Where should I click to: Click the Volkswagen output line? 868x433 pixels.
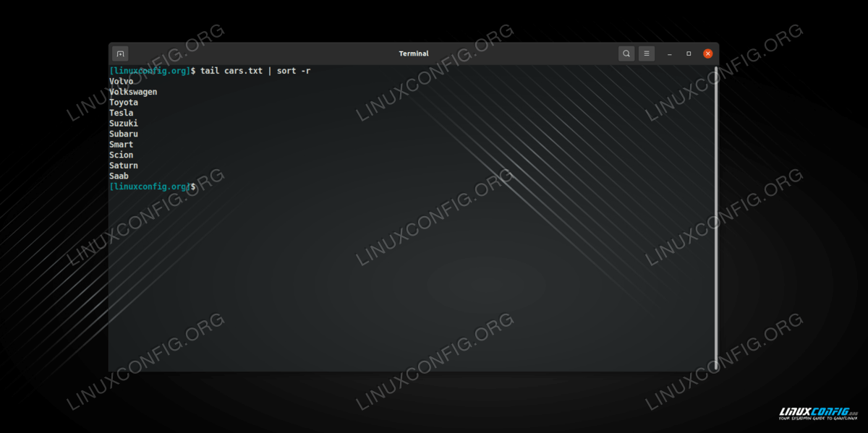pos(133,92)
